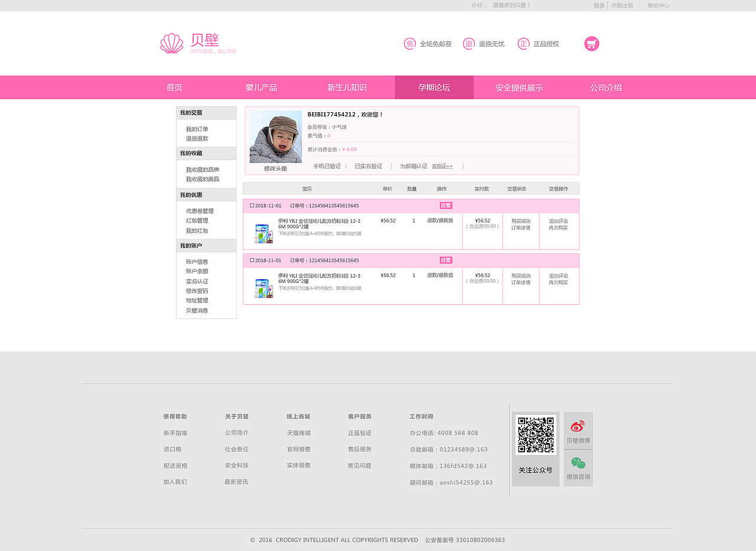Go to 首页 in navigation bar
756x551 pixels.
pyautogui.click(x=174, y=87)
